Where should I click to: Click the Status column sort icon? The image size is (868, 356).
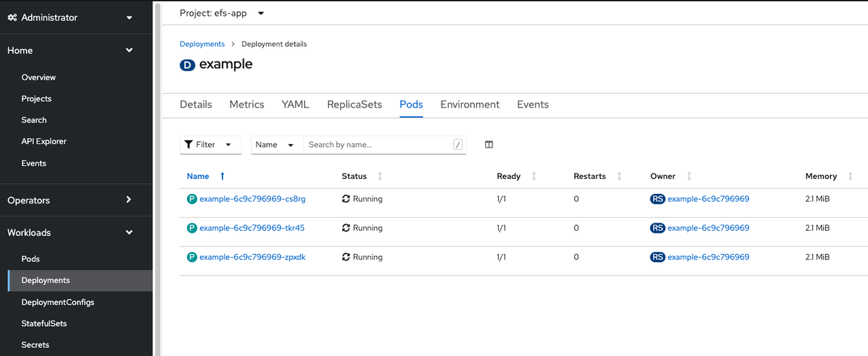coord(380,176)
